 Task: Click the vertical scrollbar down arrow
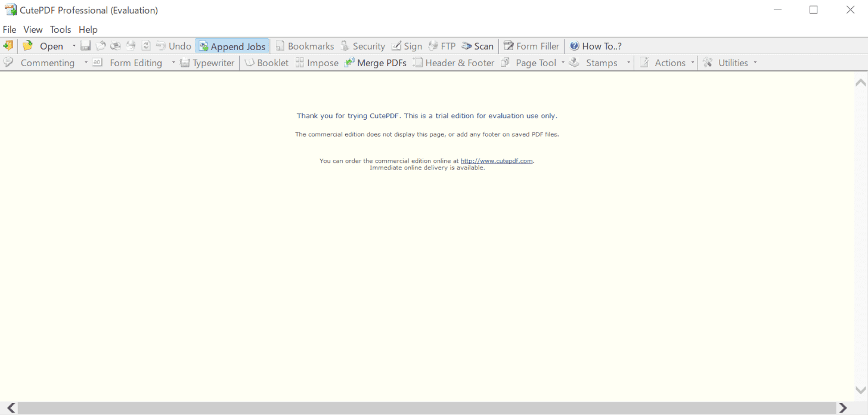point(860,391)
